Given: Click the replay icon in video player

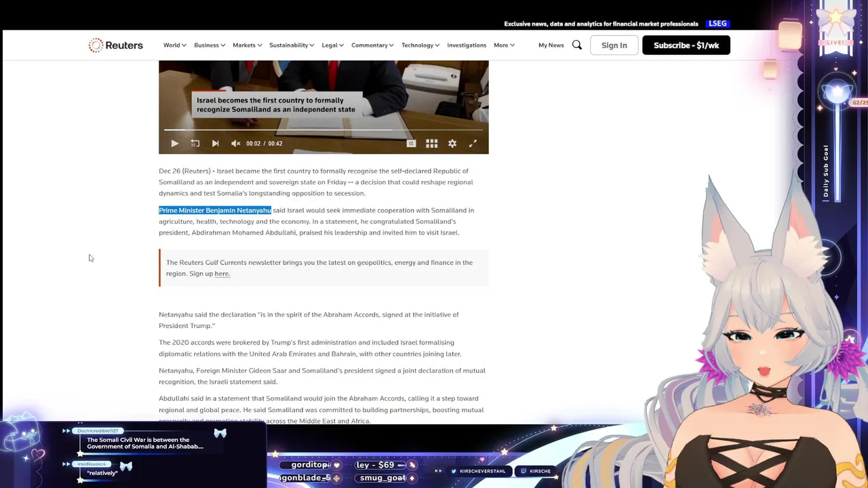Looking at the screenshot, I should 195,143.
